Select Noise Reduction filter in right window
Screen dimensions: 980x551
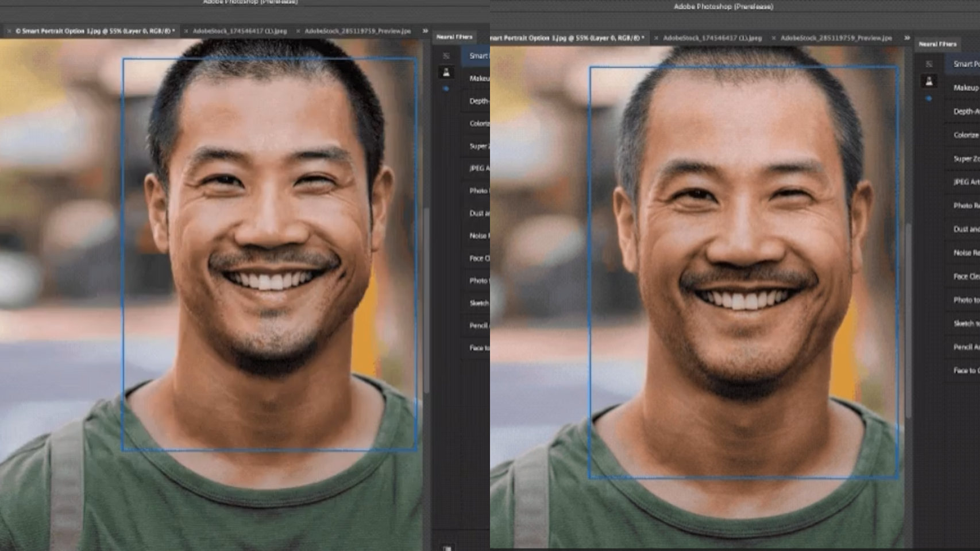[966, 253]
